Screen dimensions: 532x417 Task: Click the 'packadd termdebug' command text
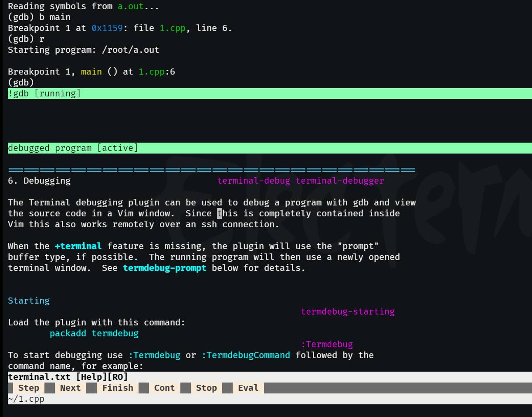94,333
